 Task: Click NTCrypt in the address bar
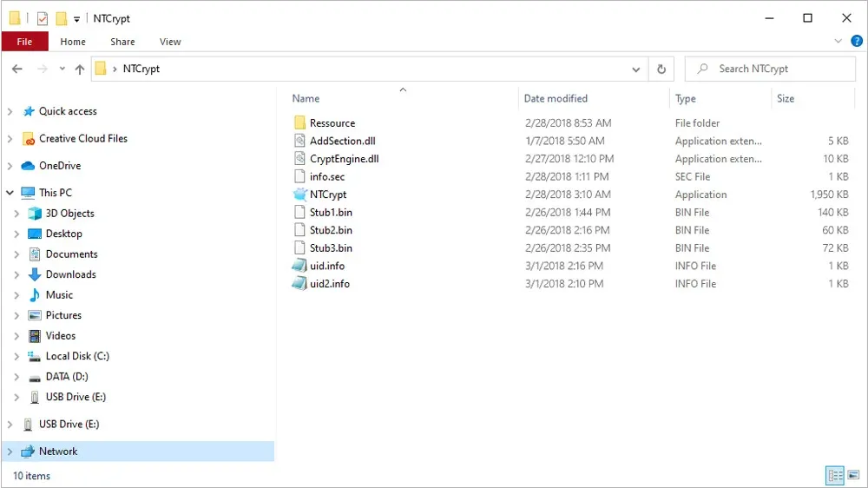pos(141,69)
